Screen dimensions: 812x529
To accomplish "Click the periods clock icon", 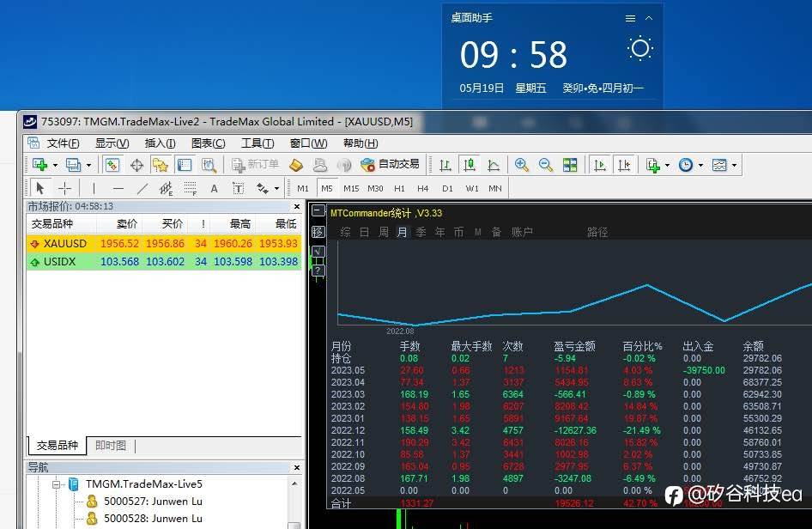I will click(686, 165).
